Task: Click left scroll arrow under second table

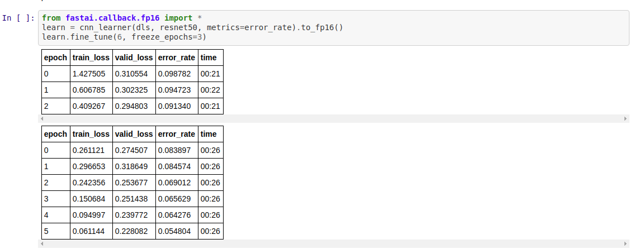Action: pyautogui.click(x=40, y=244)
